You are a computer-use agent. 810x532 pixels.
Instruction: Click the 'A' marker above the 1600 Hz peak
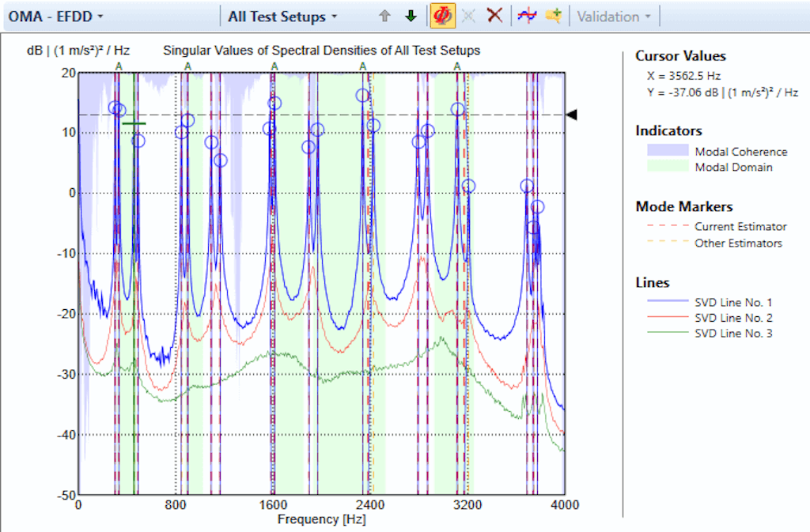click(x=274, y=66)
